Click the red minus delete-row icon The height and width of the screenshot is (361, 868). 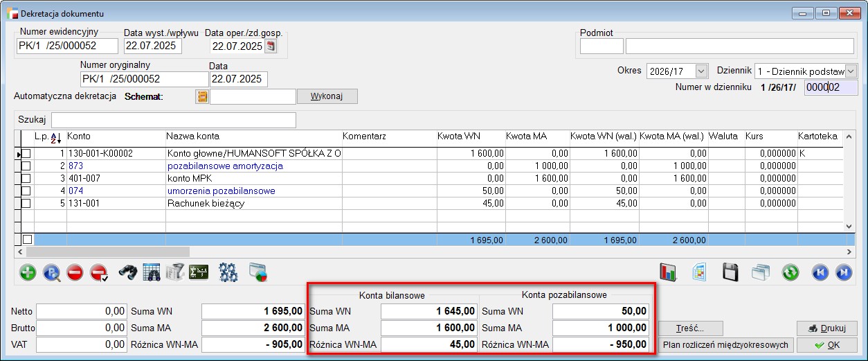75,272
